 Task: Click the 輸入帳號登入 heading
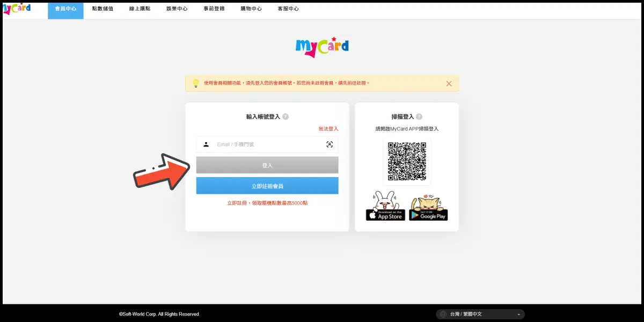point(263,116)
